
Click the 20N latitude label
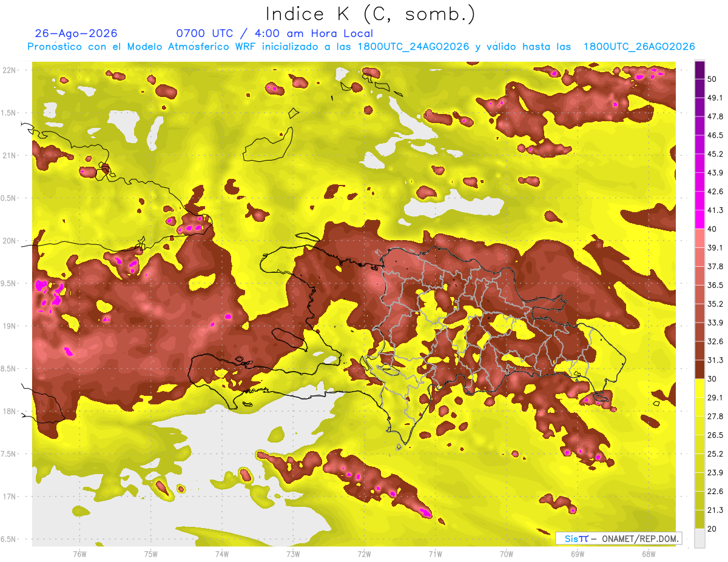[10, 241]
